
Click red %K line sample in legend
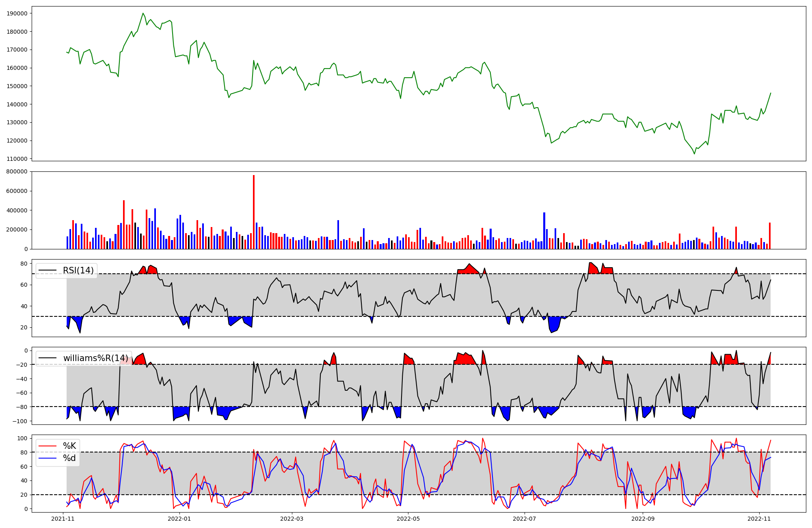click(x=47, y=446)
